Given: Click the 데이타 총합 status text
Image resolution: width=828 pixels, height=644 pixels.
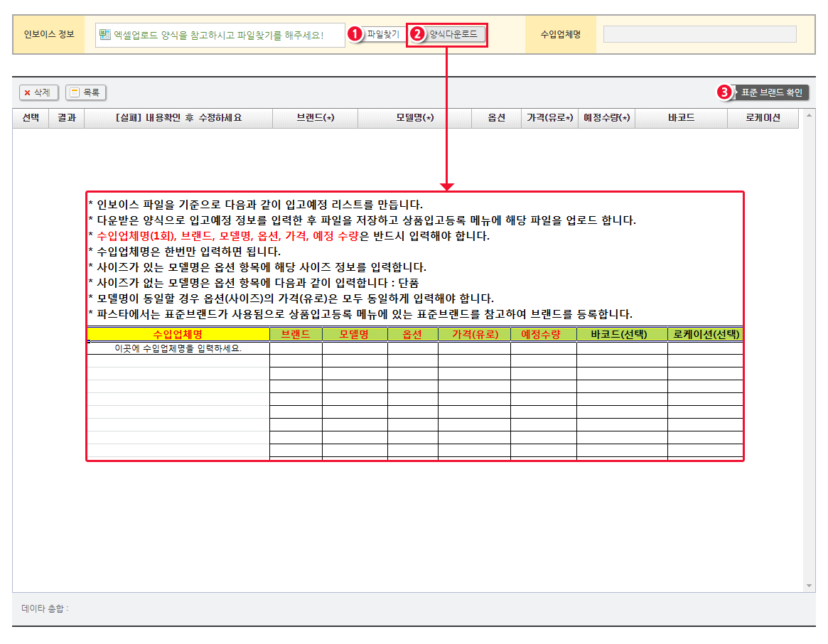Looking at the screenshot, I should (x=45, y=608).
